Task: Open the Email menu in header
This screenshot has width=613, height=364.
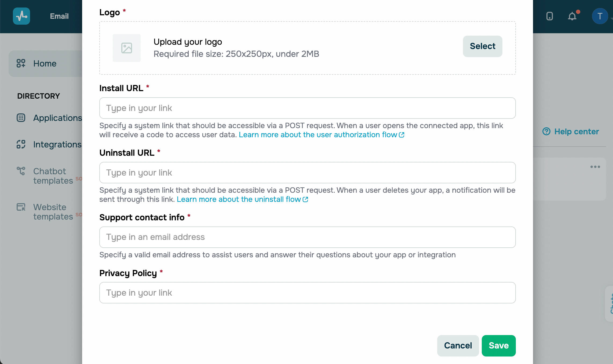Action: click(x=59, y=16)
